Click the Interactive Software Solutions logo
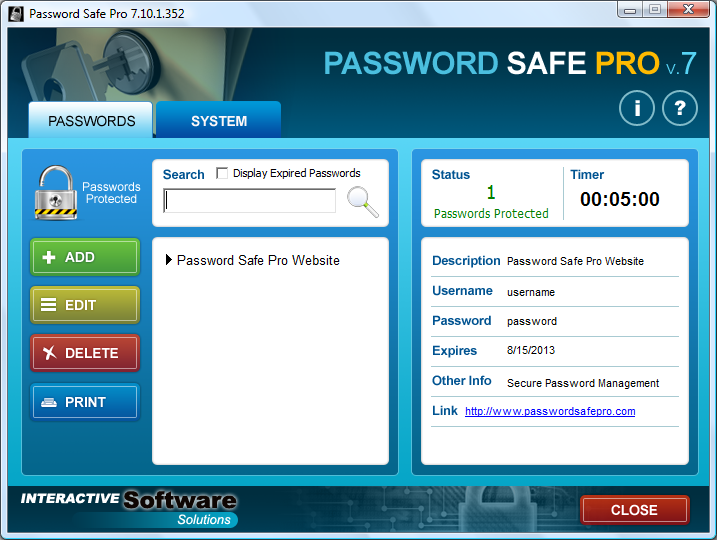This screenshot has width=717, height=540. coord(129,508)
